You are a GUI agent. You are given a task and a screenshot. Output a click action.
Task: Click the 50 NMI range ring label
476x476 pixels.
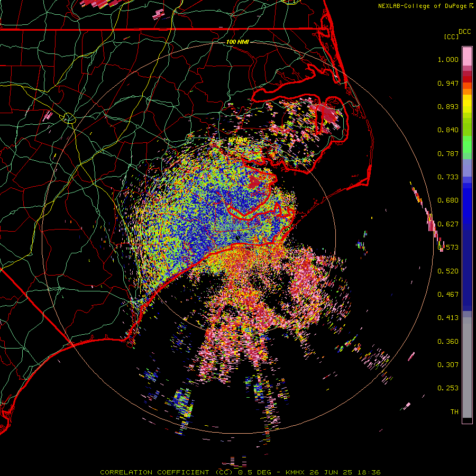point(237,140)
